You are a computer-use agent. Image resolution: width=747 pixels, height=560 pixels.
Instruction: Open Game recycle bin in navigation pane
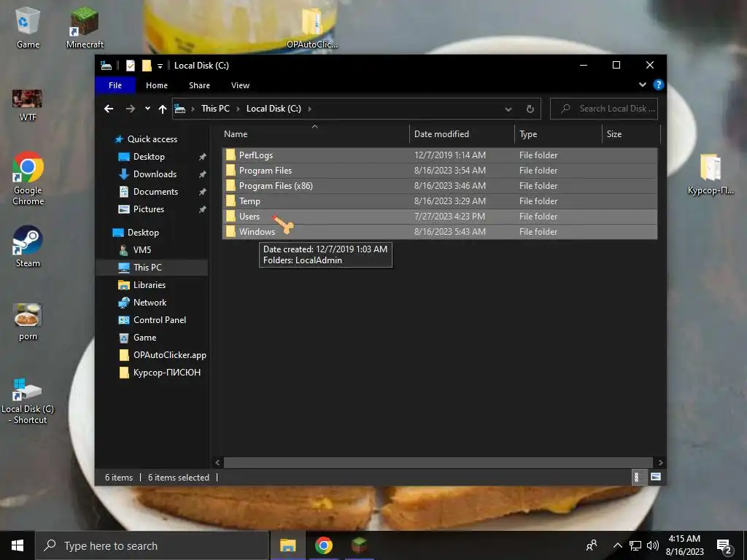click(137, 338)
